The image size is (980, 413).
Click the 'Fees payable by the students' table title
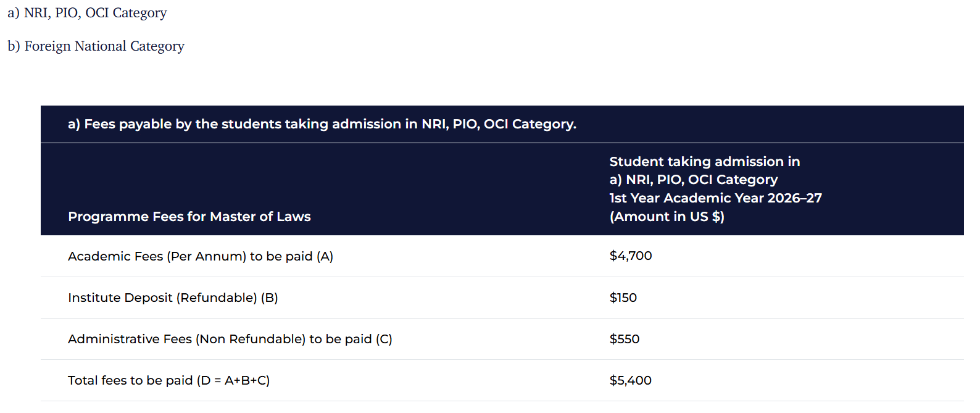pos(322,124)
